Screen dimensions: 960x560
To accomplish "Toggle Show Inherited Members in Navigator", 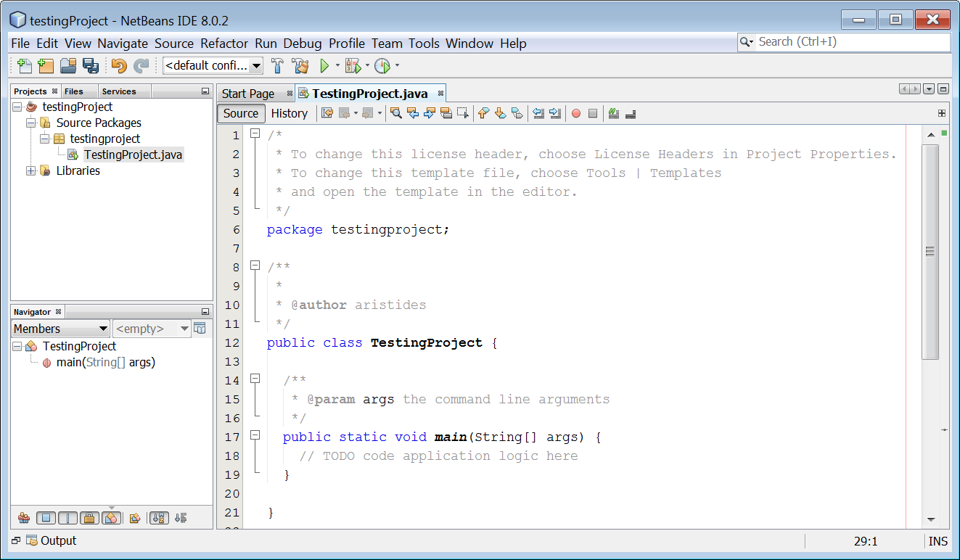I will click(24, 517).
